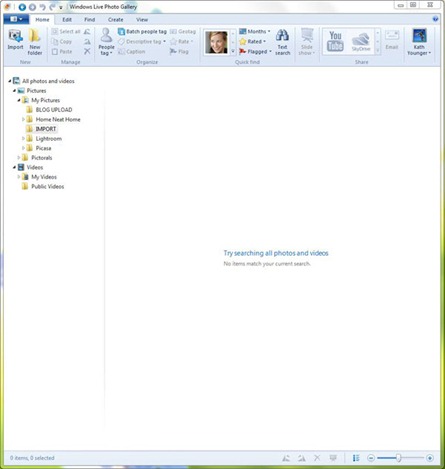
Task: Toggle details view icon in status bar
Action: pyautogui.click(x=356, y=458)
